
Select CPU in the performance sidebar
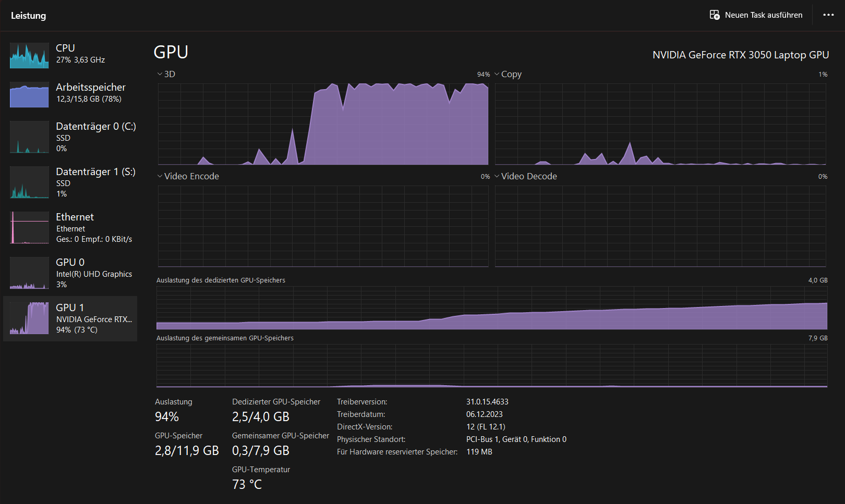coord(70,55)
